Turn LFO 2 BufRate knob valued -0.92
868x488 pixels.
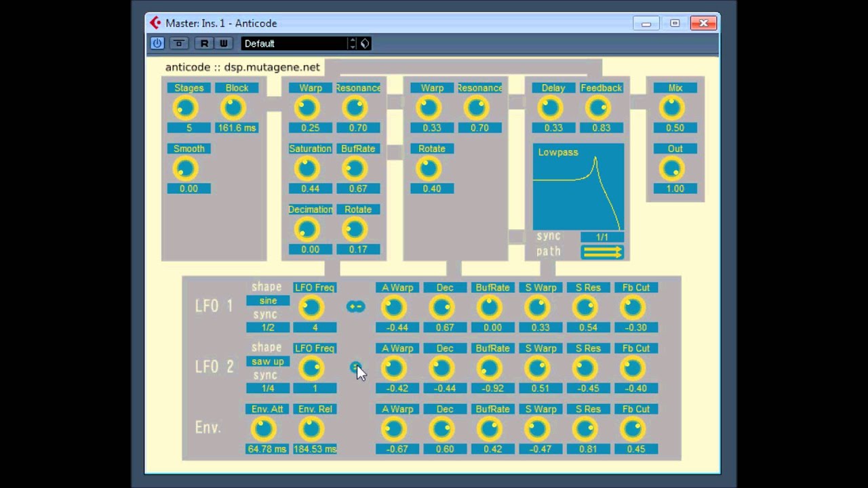click(x=489, y=368)
